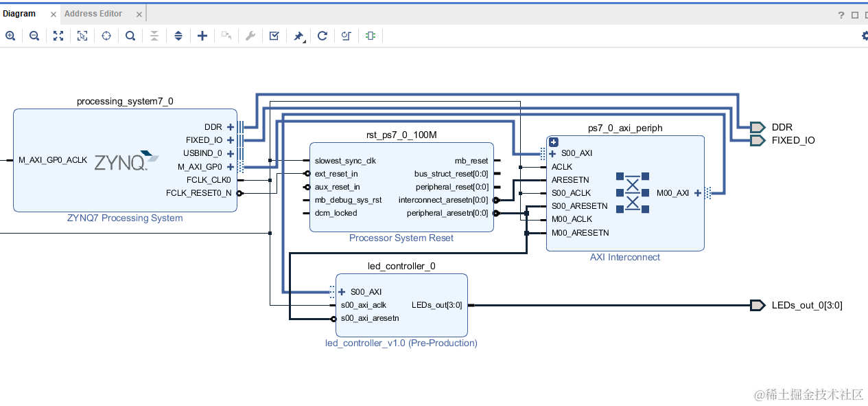This screenshot has width=868, height=406.
Task: Select the ps7_0_axi_periph block title
Action: coord(625,128)
